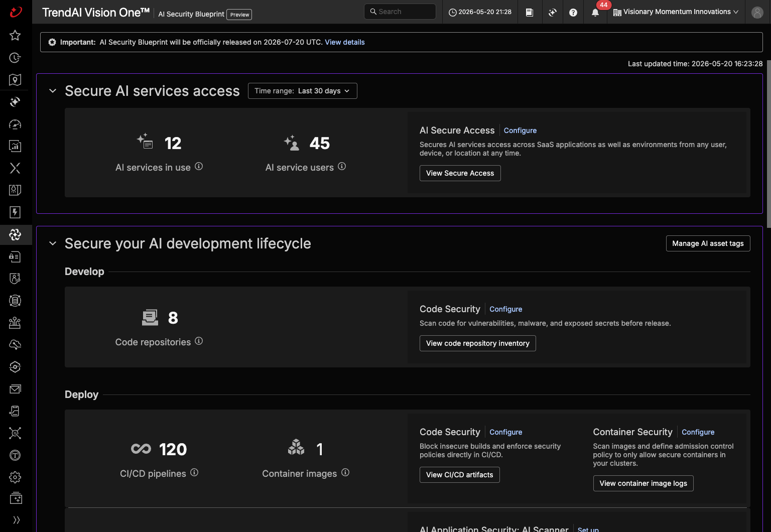This screenshot has height=532, width=771.
Task: Click the Set up link for AI Scanner
Action: click(x=588, y=529)
